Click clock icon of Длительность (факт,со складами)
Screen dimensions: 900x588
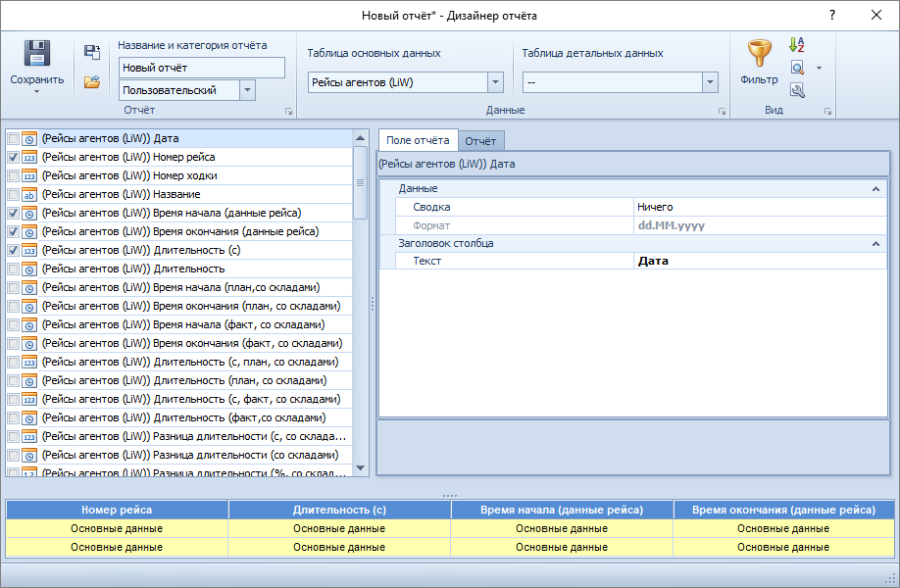[29, 418]
